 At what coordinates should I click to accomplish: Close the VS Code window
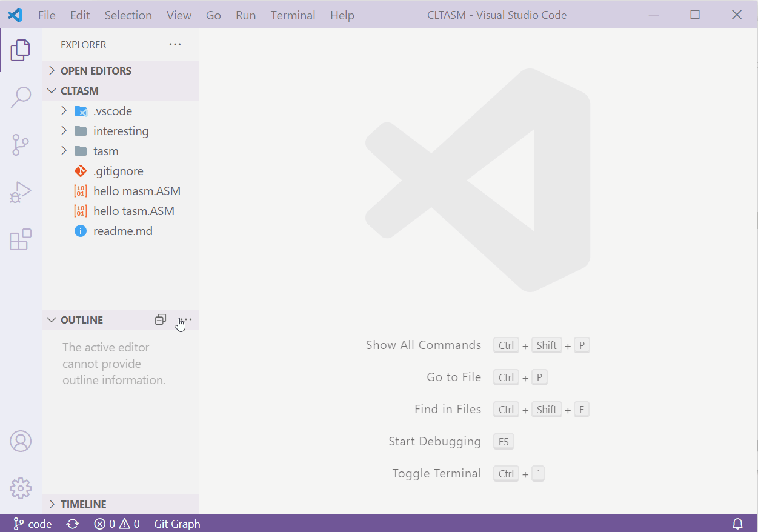pyautogui.click(x=737, y=15)
